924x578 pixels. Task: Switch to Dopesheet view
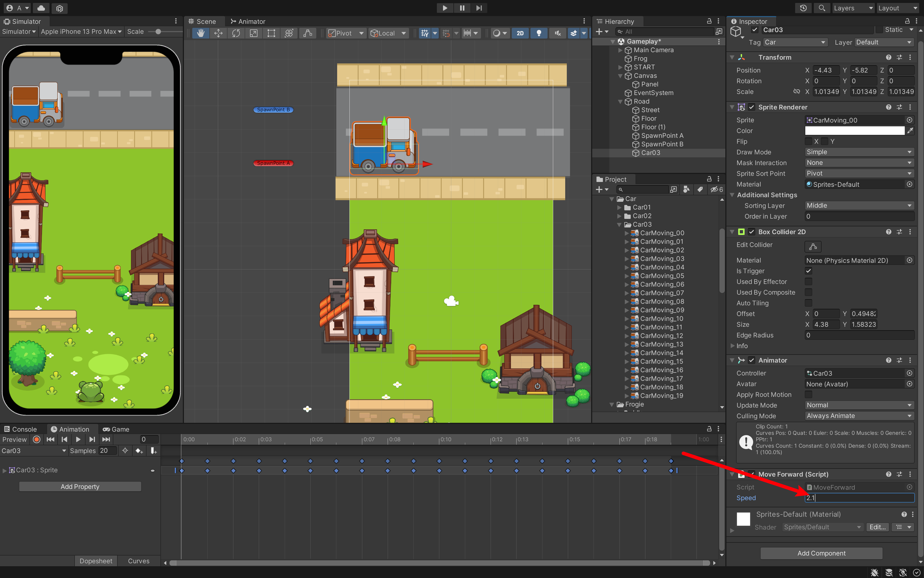pyautogui.click(x=96, y=561)
